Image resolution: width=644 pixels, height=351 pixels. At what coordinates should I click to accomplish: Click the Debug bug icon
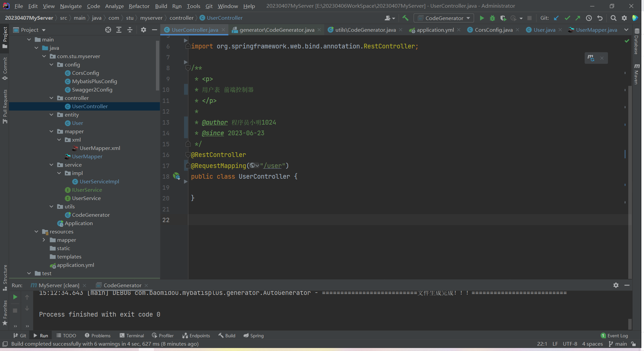click(x=492, y=18)
